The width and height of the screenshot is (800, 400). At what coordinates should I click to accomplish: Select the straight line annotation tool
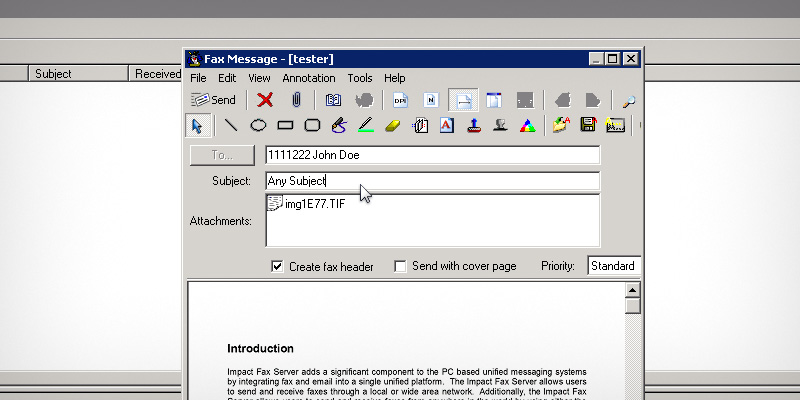tap(231, 126)
